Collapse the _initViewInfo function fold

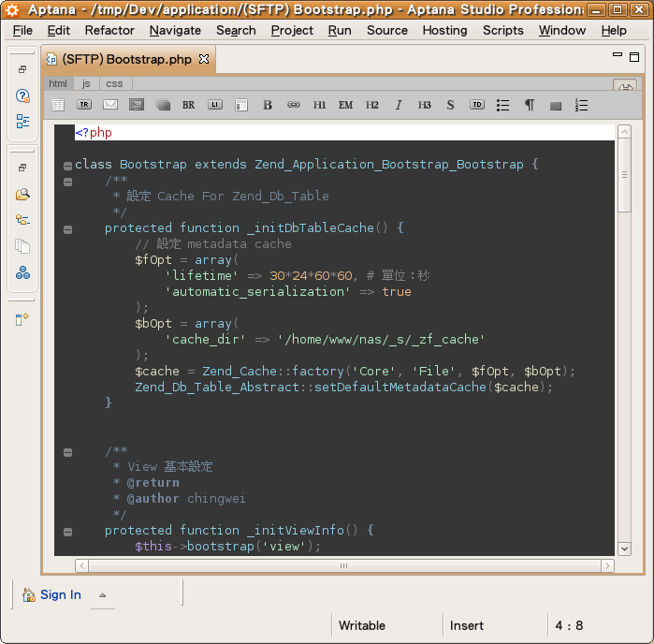point(68,531)
